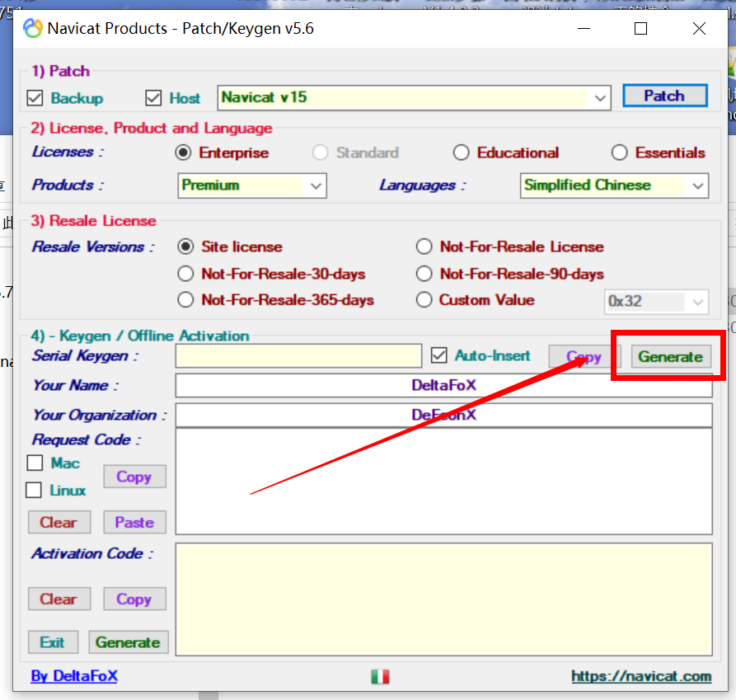
Task: Click Generate beside the Exit button
Action: pyautogui.click(x=129, y=642)
